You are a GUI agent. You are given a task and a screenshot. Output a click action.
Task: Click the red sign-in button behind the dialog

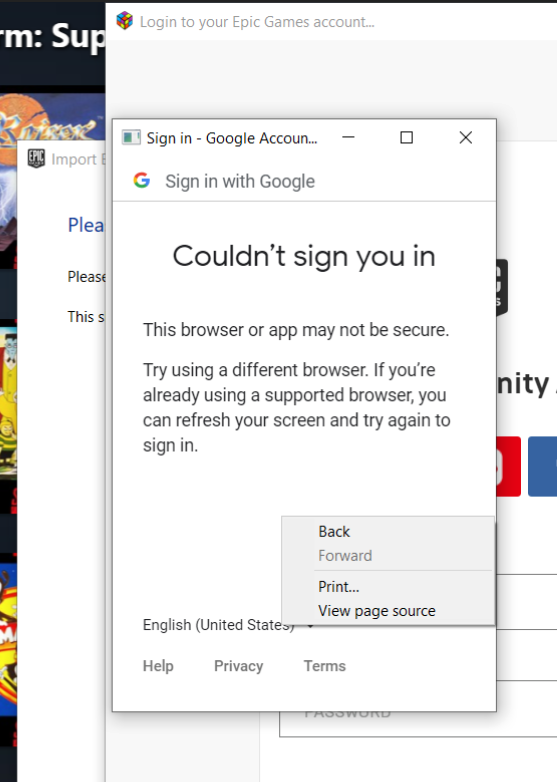coord(509,466)
